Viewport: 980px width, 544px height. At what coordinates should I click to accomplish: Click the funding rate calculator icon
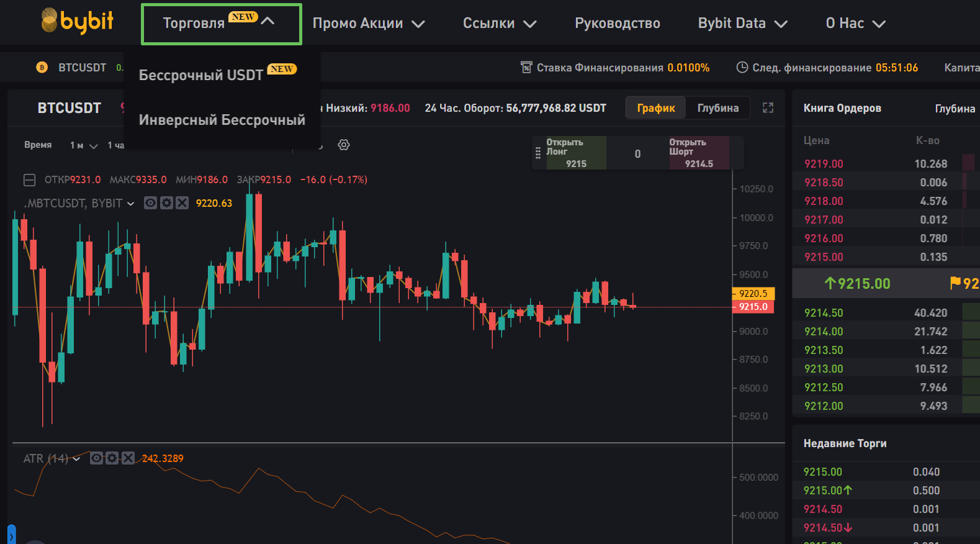(526, 67)
